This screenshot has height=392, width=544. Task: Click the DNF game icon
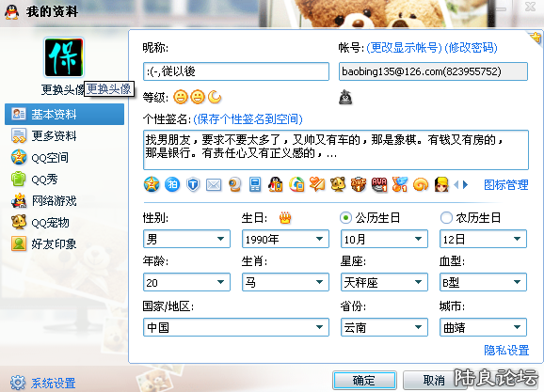click(359, 185)
